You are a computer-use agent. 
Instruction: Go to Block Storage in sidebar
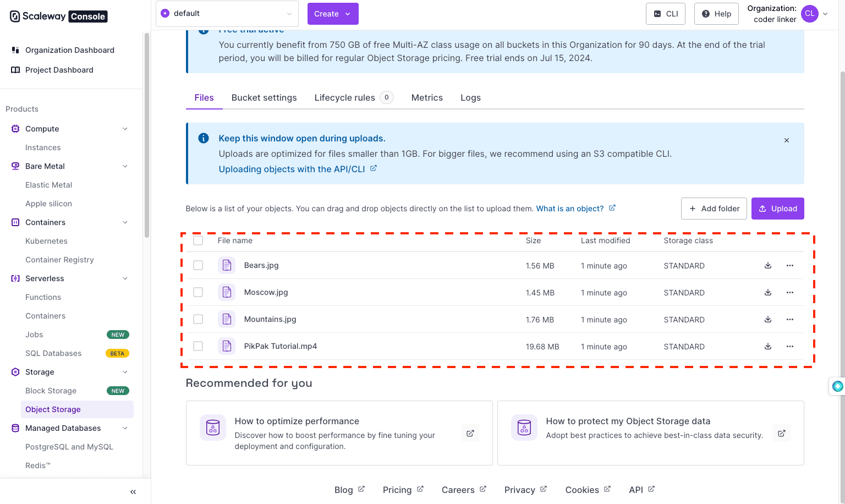pyautogui.click(x=51, y=391)
